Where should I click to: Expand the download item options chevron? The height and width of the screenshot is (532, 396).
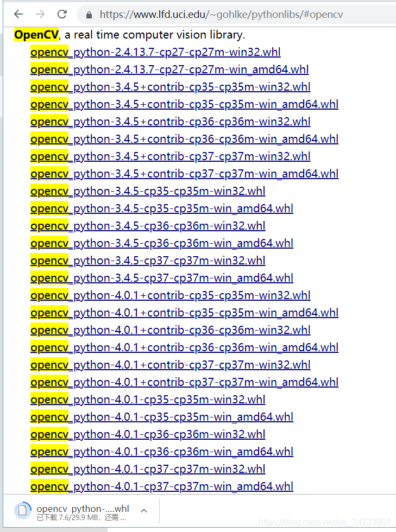coord(143,511)
